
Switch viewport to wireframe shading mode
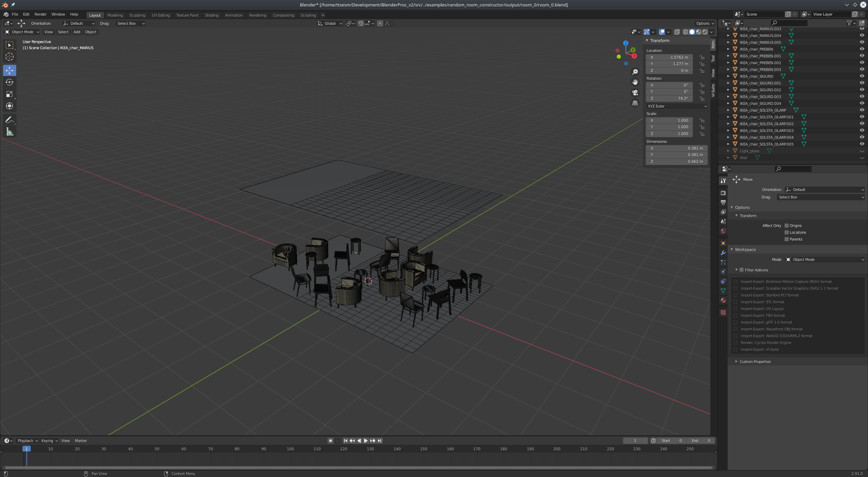tap(686, 32)
